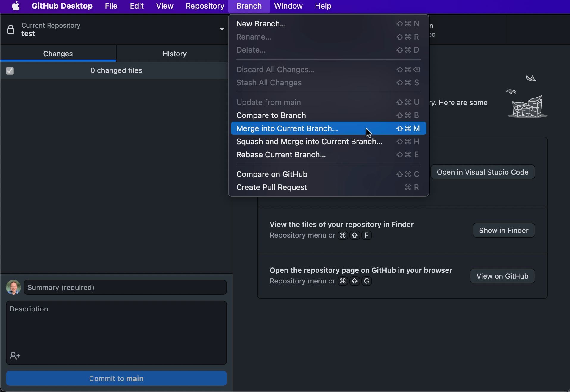The width and height of the screenshot is (570, 392).
Task: Switch to the History tab
Action: click(174, 54)
